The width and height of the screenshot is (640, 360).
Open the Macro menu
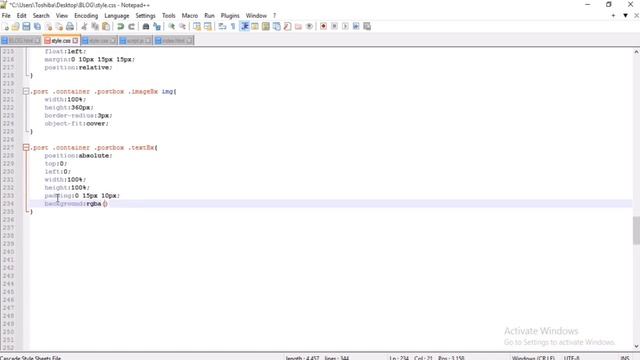click(x=190, y=16)
